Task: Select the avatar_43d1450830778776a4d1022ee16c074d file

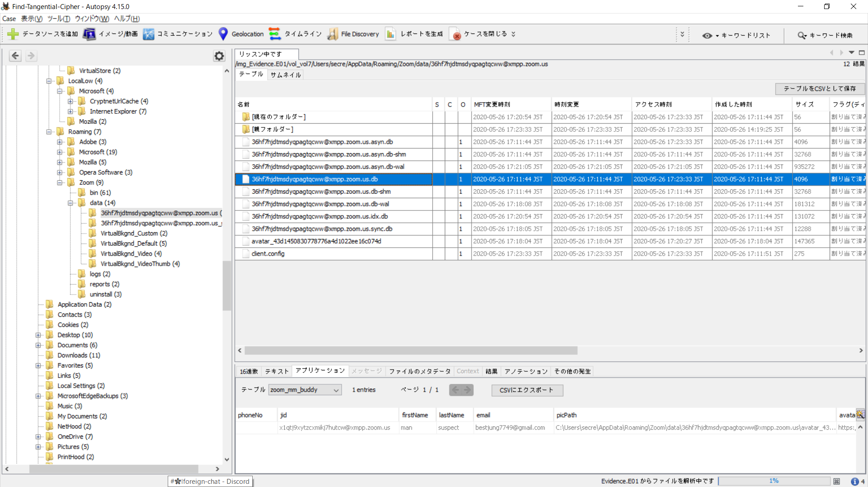Action: tap(334, 241)
